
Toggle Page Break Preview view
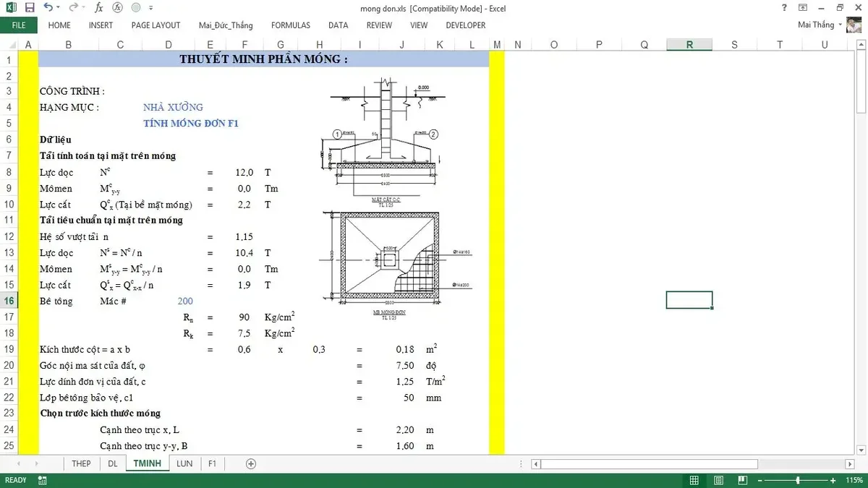742,480
